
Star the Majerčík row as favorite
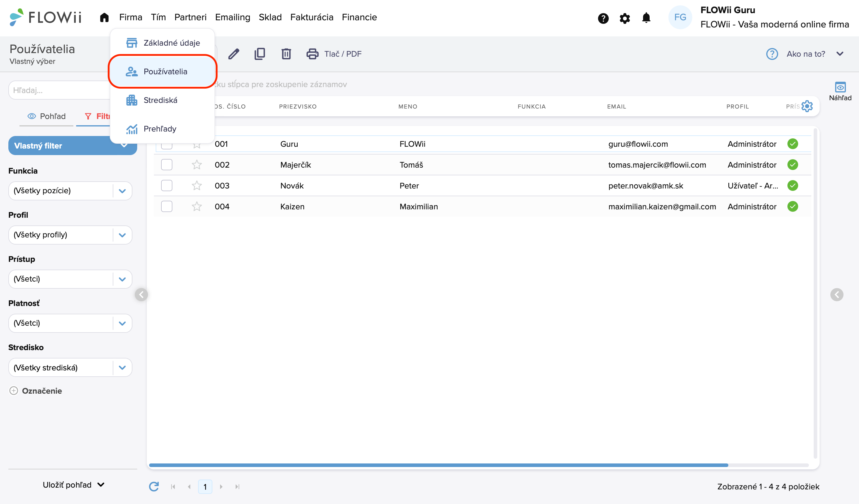tap(197, 165)
